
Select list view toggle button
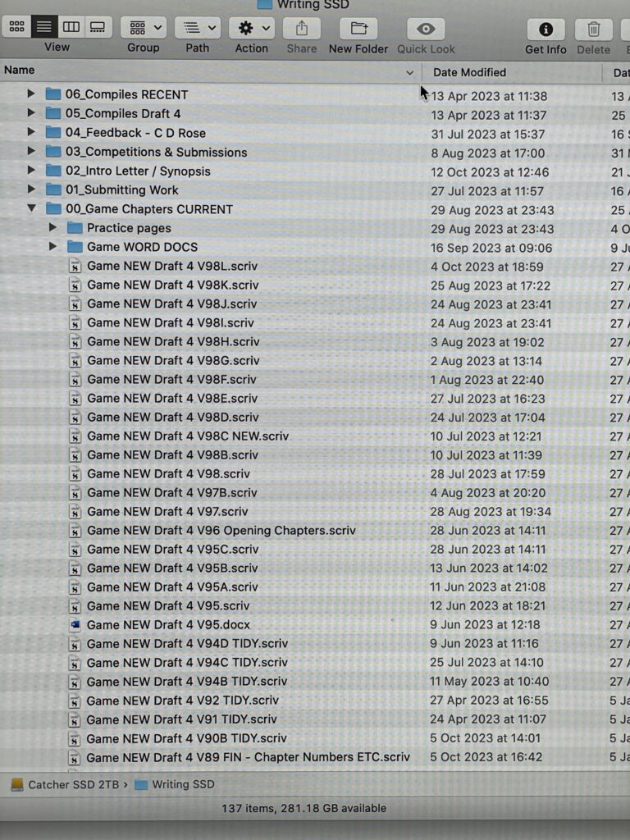pyautogui.click(x=43, y=27)
